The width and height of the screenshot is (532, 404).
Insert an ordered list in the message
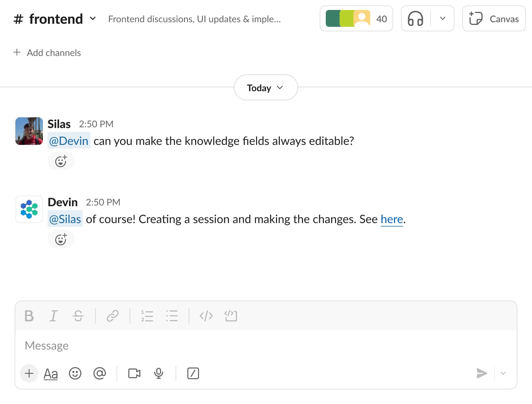[147, 316]
